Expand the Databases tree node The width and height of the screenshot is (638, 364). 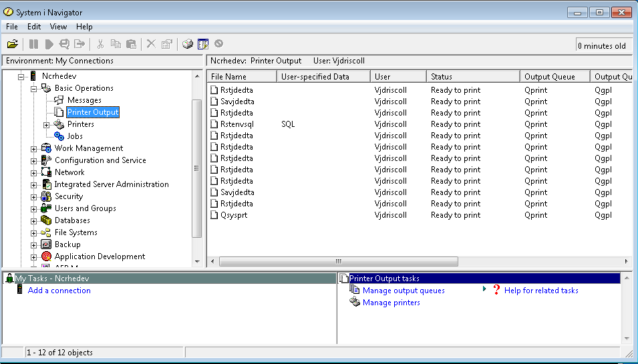(34, 221)
